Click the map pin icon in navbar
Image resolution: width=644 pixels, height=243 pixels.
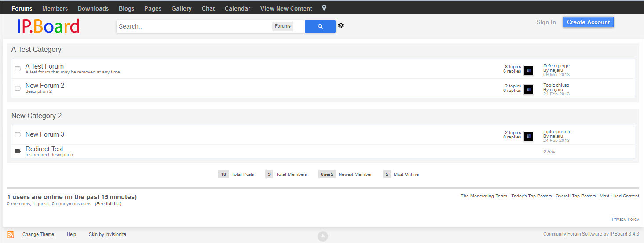tap(324, 8)
